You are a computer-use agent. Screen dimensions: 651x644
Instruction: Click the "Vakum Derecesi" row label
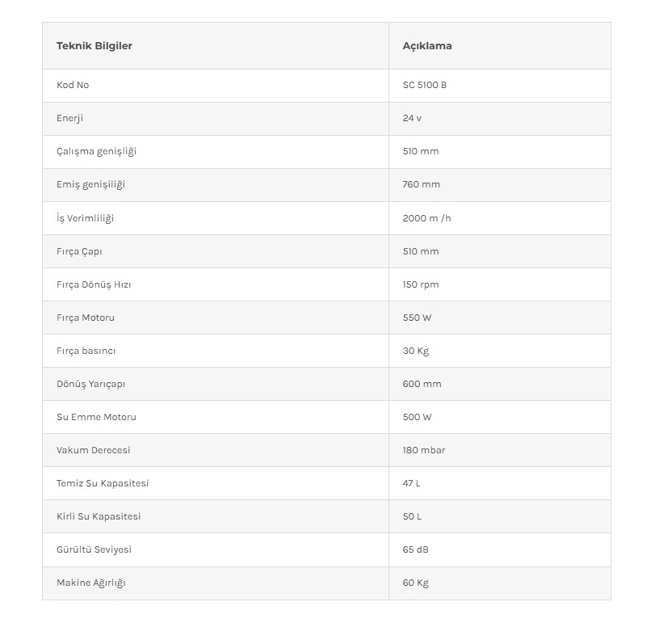click(x=93, y=450)
